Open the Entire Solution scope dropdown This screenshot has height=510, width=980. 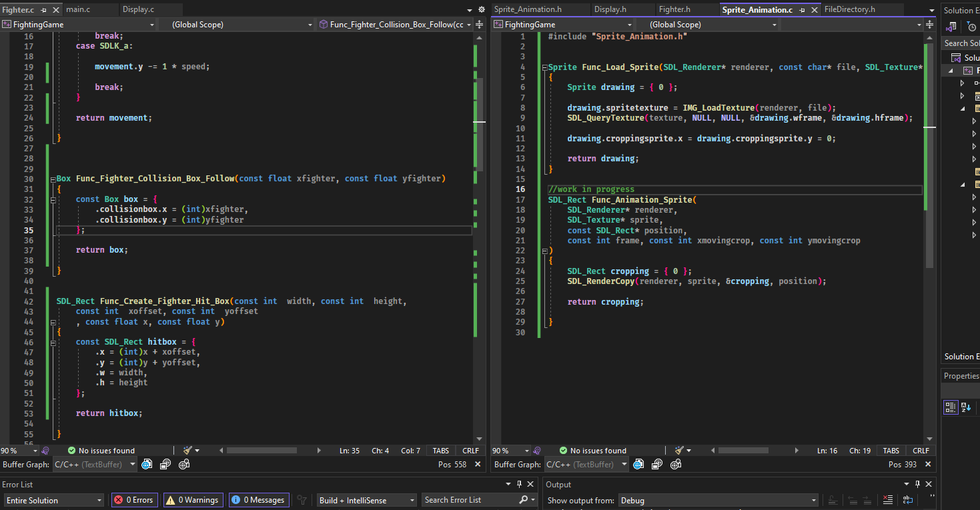point(53,500)
